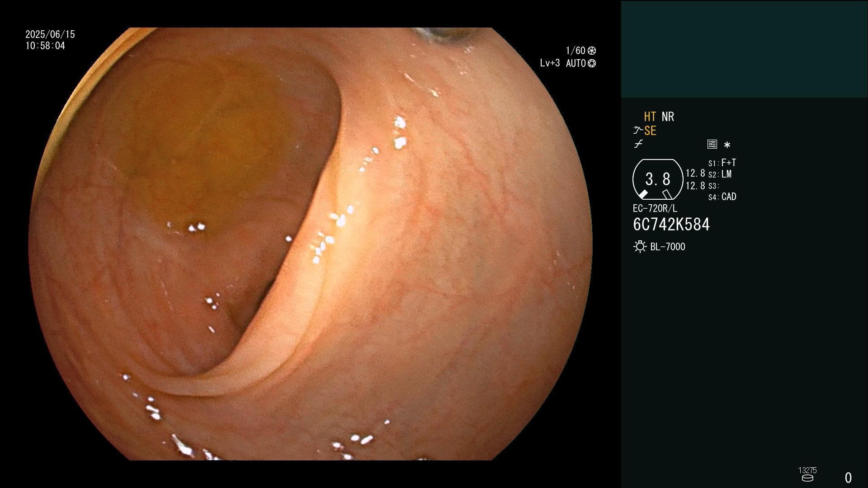Click the NR noise reduction indicator
The height and width of the screenshot is (488, 868).
coord(668,117)
